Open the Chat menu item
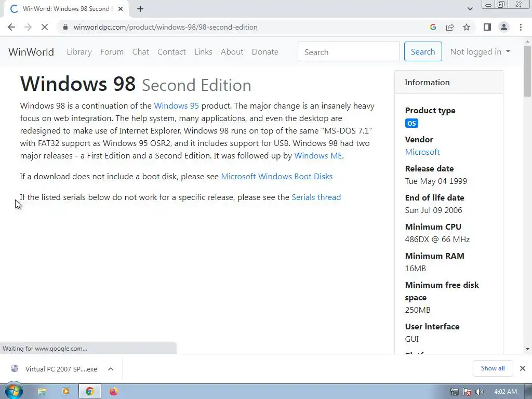Viewport: 532px width, 399px height. click(140, 52)
